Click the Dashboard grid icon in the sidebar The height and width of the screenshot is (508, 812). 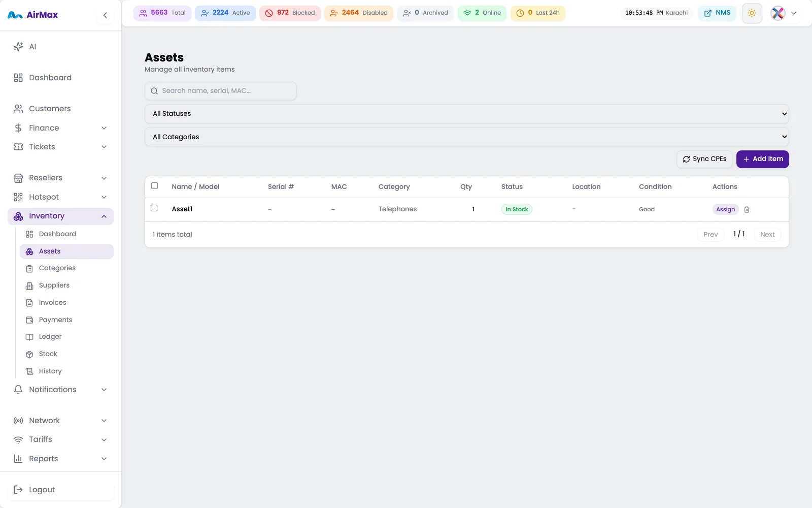(x=18, y=78)
